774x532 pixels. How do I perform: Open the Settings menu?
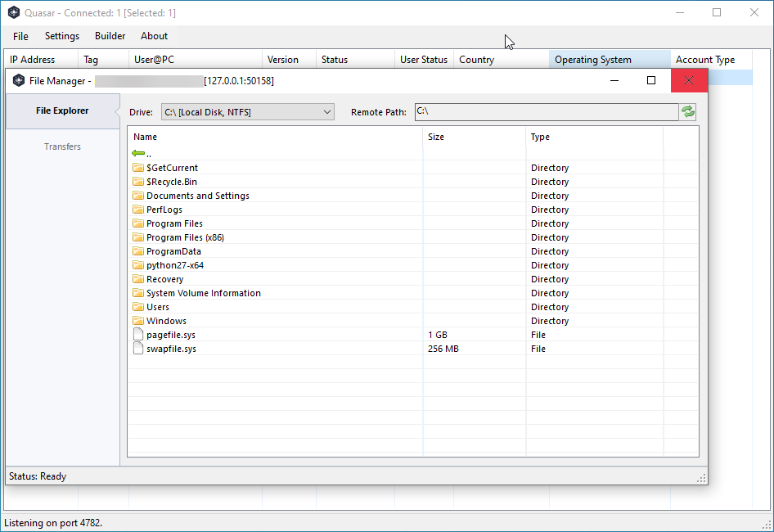[61, 36]
